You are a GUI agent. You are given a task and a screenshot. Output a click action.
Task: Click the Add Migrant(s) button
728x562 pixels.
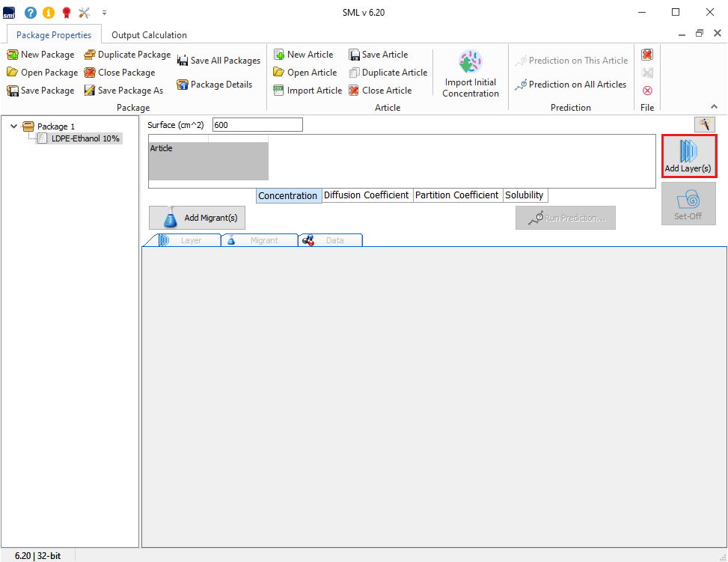coord(198,218)
